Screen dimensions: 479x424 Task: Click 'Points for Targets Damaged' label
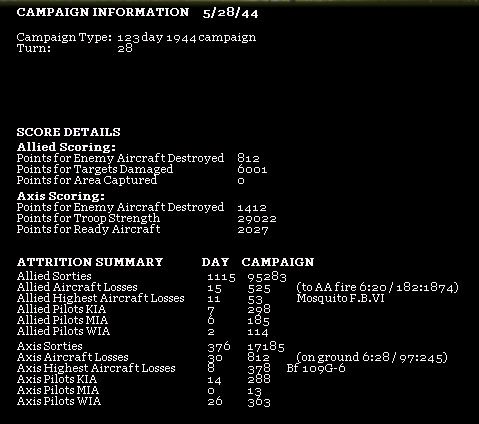click(x=95, y=169)
